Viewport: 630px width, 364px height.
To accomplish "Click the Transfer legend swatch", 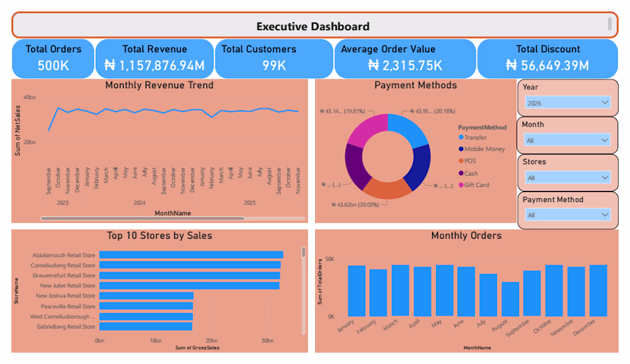I will 461,137.
